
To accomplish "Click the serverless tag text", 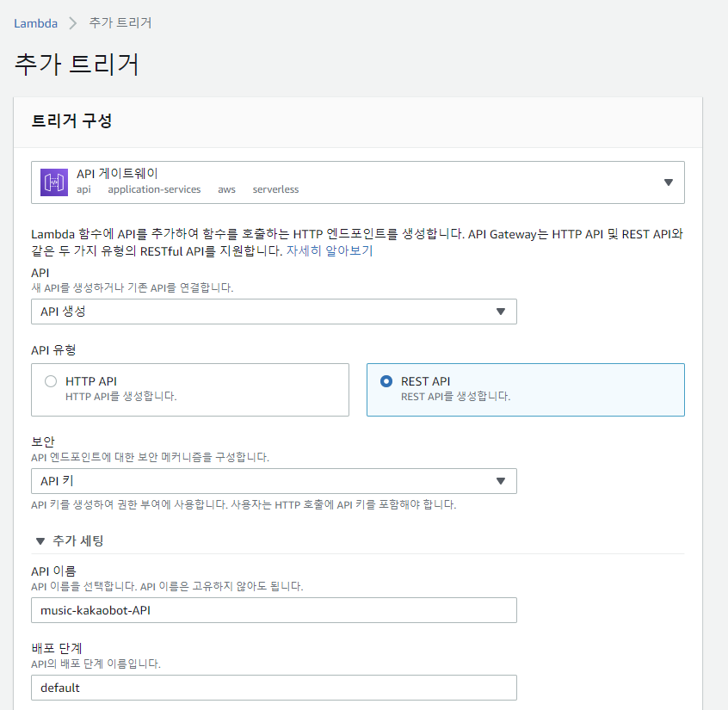I will point(275,189).
